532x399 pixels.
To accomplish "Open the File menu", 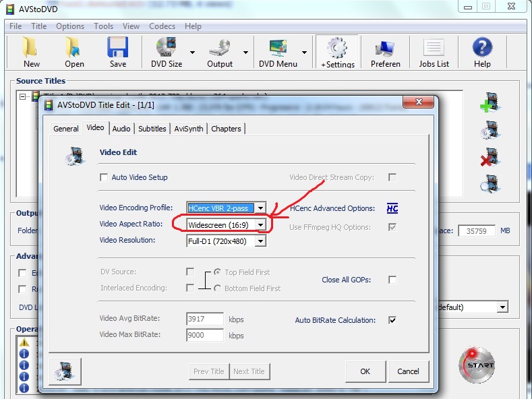I will pos(16,26).
